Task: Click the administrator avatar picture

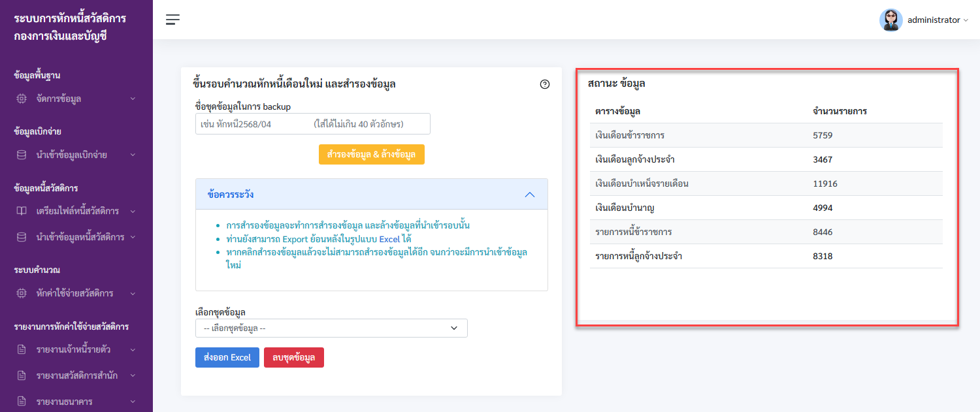Action: 890,20
